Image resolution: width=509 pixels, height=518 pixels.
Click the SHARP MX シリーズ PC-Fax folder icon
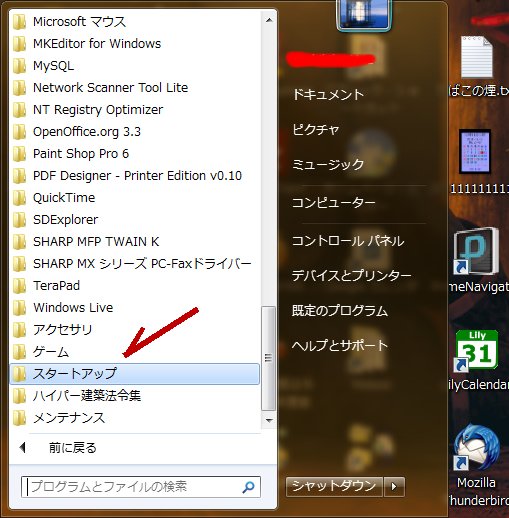19,264
